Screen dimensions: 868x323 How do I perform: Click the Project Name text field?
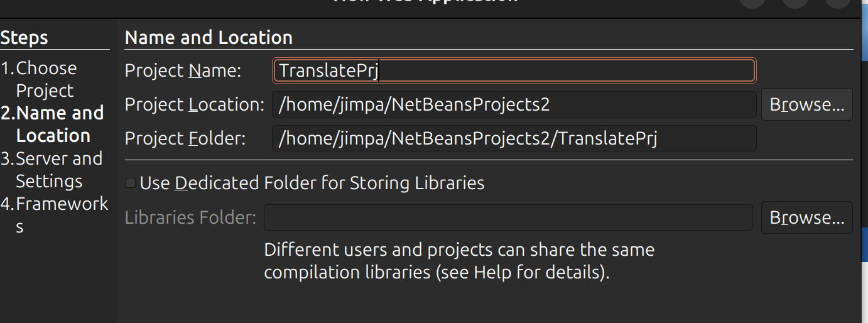tap(513, 70)
